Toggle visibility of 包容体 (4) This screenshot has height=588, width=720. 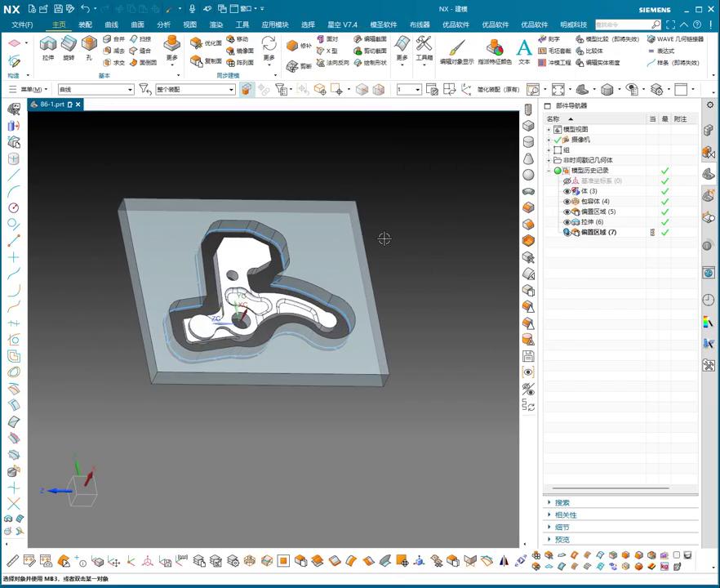567,202
